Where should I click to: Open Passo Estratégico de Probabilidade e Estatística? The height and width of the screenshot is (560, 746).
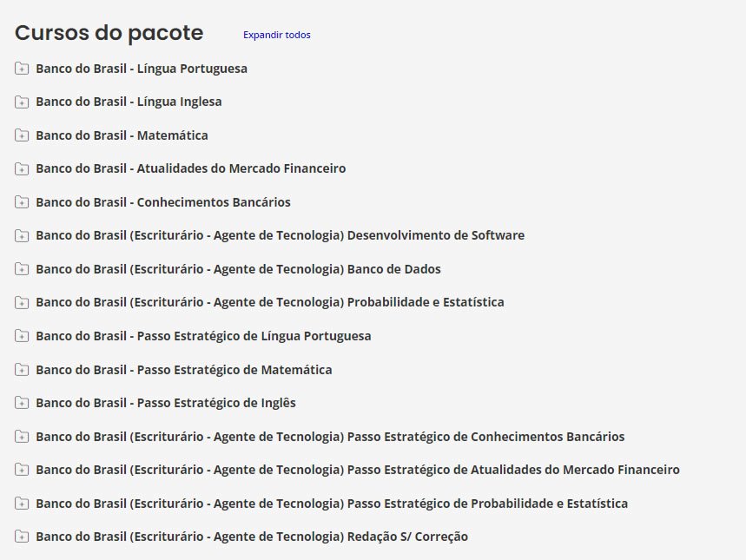coord(331,504)
